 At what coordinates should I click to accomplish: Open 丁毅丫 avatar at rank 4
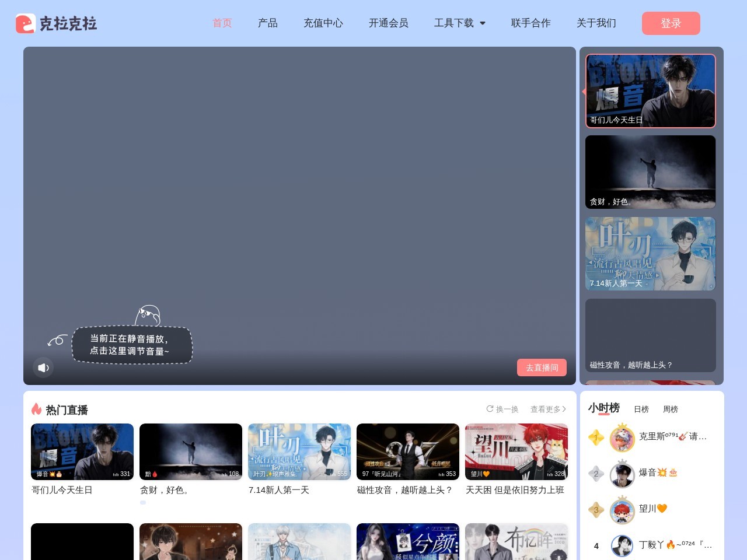pyautogui.click(x=622, y=546)
